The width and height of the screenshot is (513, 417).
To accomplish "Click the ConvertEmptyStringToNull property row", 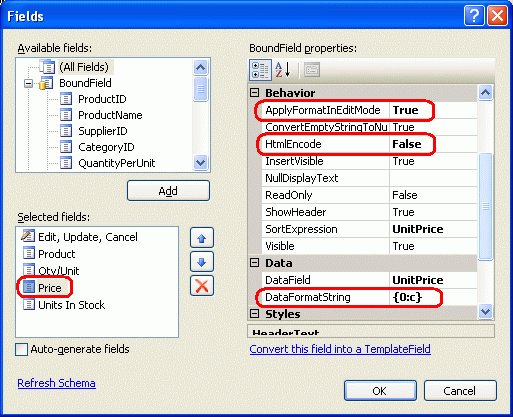I will click(x=369, y=127).
